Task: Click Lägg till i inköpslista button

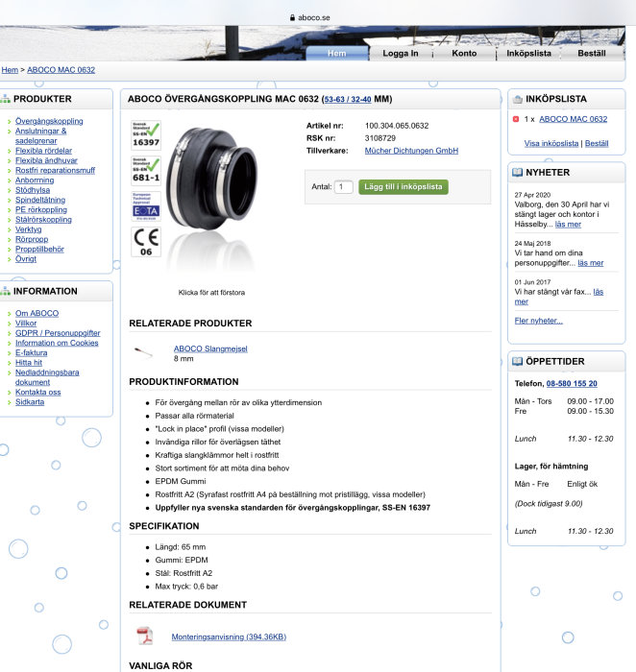Action: [404, 187]
